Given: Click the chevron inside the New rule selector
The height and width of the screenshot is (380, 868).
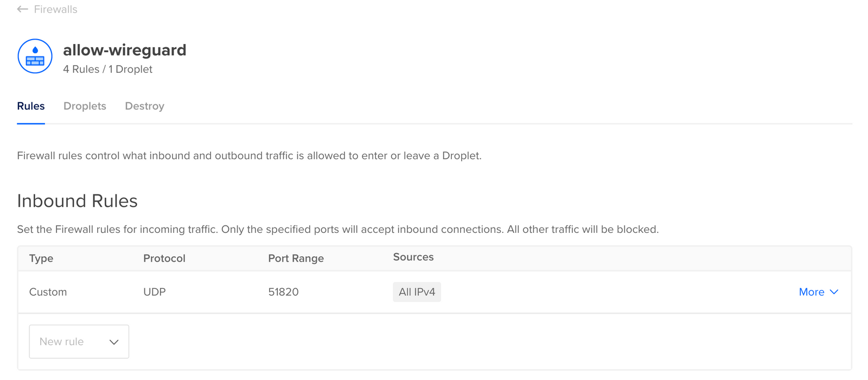Looking at the screenshot, I should tap(114, 341).
